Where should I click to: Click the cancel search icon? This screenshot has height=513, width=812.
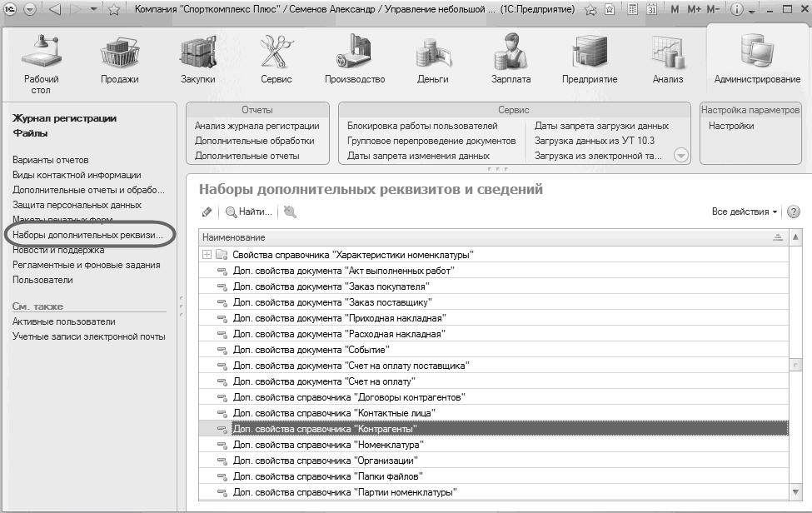(x=290, y=212)
